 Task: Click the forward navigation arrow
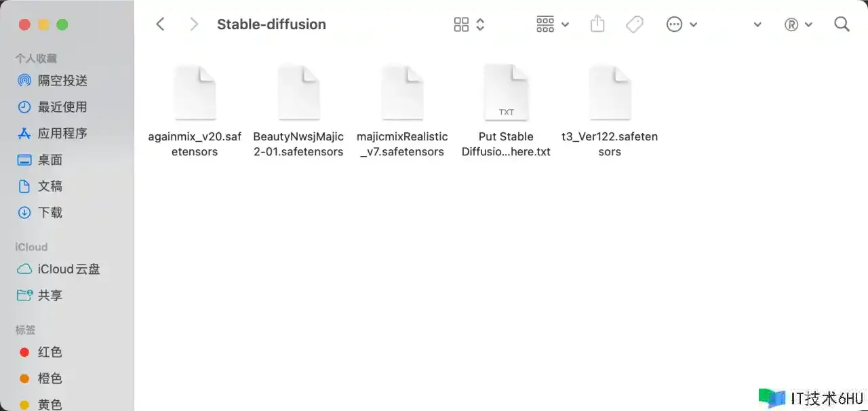tap(194, 24)
